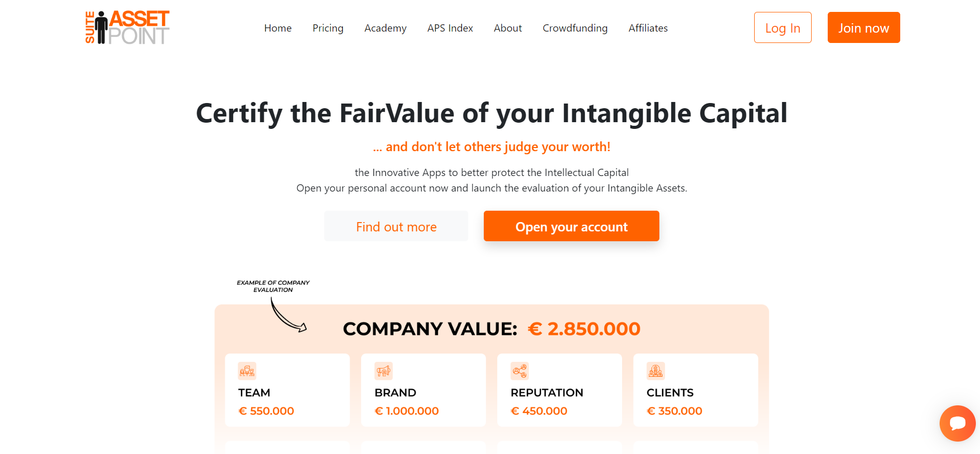Click the Asset Point Suite logo
980x454 pixels.
click(127, 27)
